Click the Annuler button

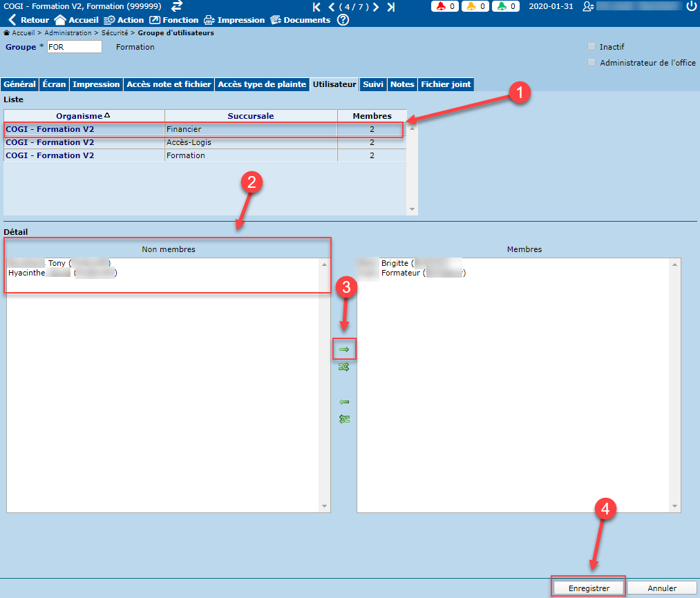tap(661, 588)
